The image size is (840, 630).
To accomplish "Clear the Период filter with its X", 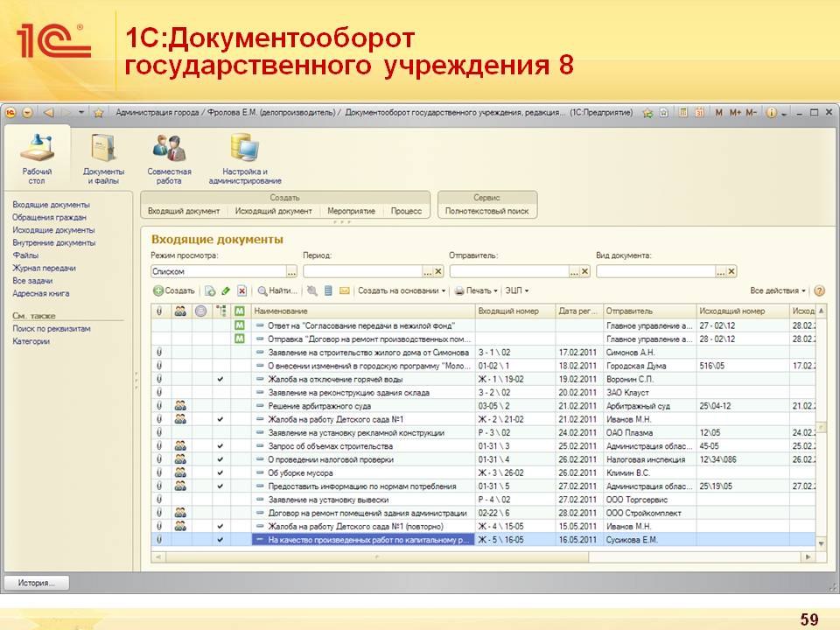I will 438,271.
